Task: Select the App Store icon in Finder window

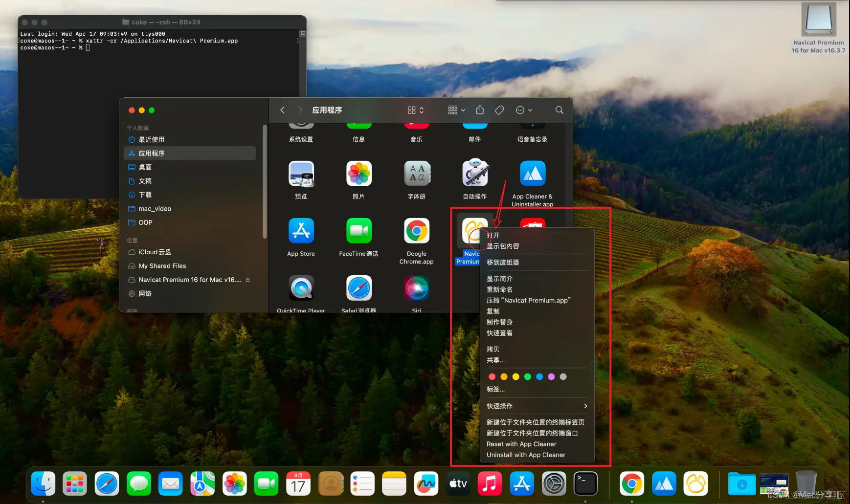Action: point(301,231)
